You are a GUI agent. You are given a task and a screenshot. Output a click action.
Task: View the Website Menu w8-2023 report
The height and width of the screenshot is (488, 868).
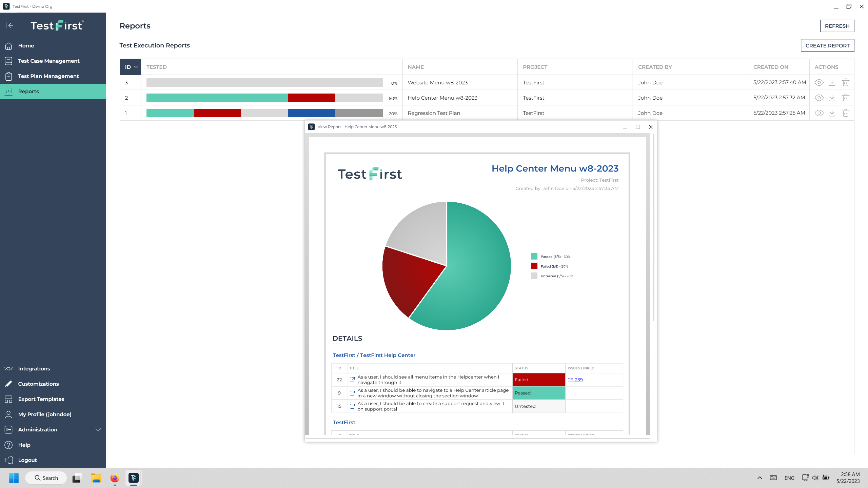tap(819, 82)
